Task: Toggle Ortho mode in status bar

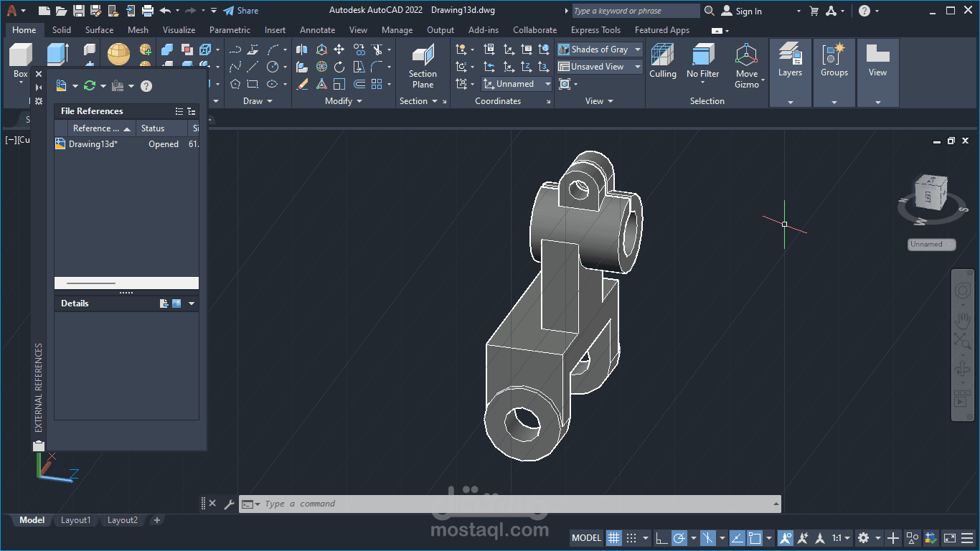Action: coord(661,537)
